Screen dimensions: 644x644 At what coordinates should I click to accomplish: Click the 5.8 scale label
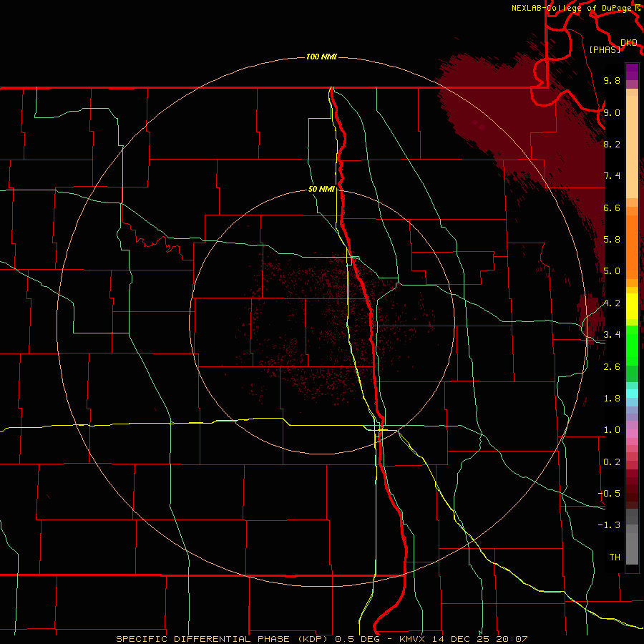[612, 240]
